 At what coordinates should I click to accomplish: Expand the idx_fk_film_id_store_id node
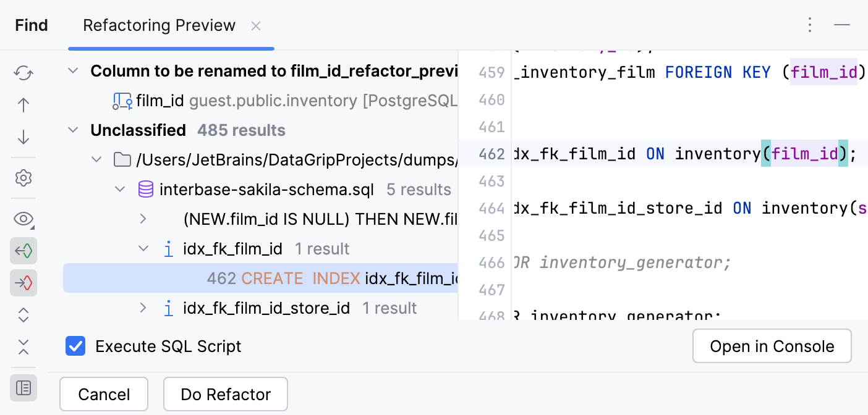pos(143,308)
